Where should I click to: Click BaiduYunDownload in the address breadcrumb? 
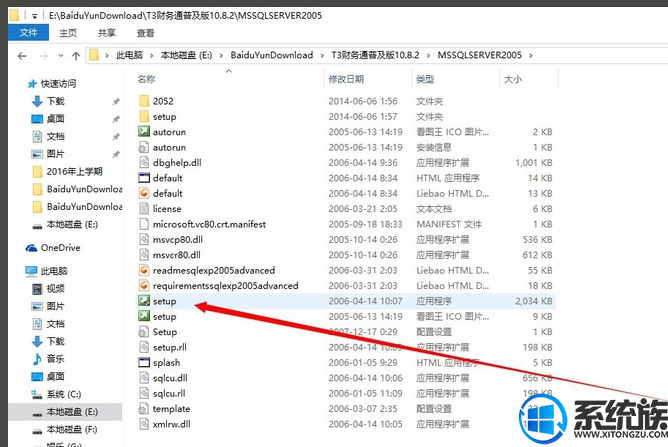pos(271,55)
